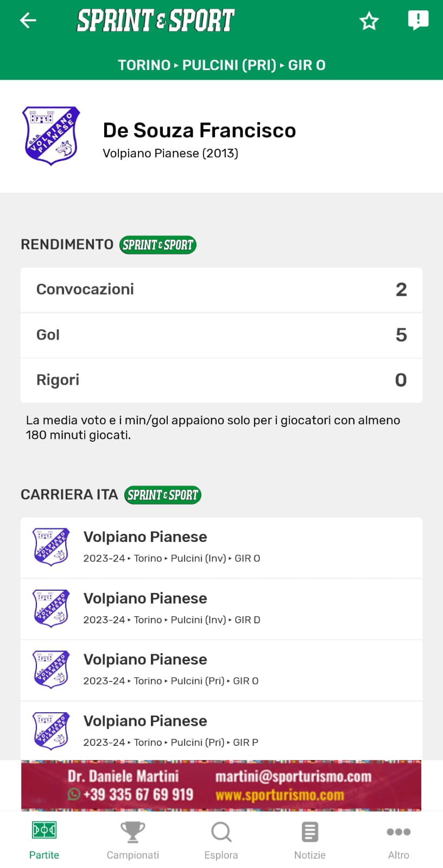Tap the Torino Pulcini (Pri) Gir O breadcrumb

(221, 65)
